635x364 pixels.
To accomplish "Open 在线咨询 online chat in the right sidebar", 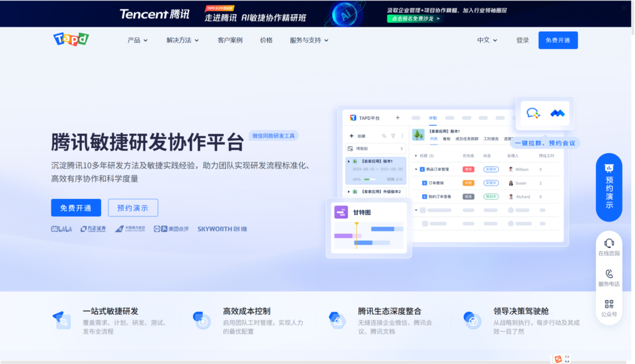I will 609,246.
